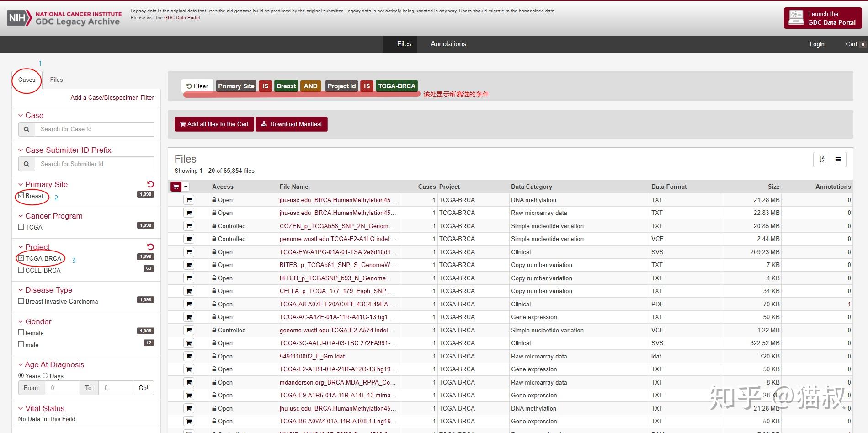868x433 pixels.
Task: Click Add all files to the Cart
Action: click(x=214, y=124)
